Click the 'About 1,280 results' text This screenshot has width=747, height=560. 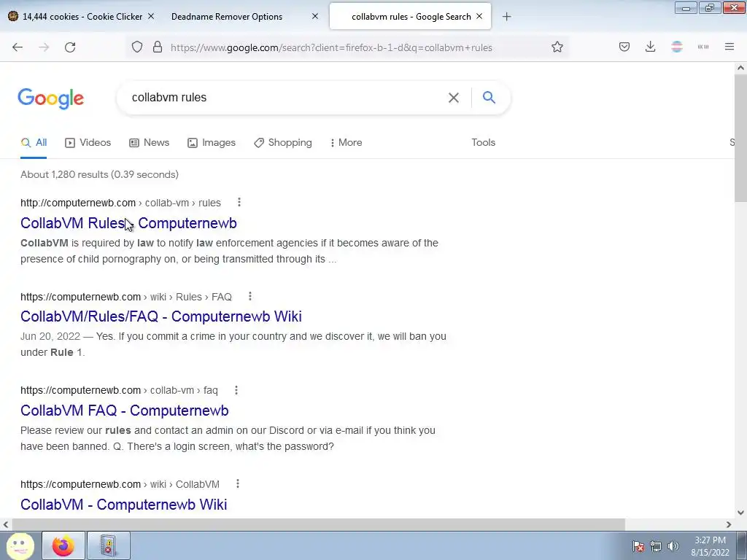(x=99, y=174)
